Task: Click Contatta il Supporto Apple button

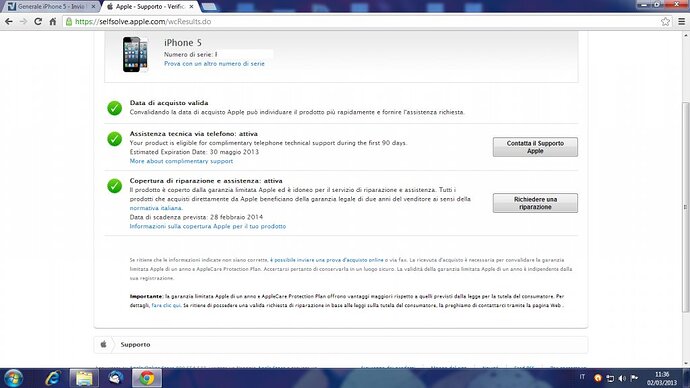Action: (x=535, y=147)
